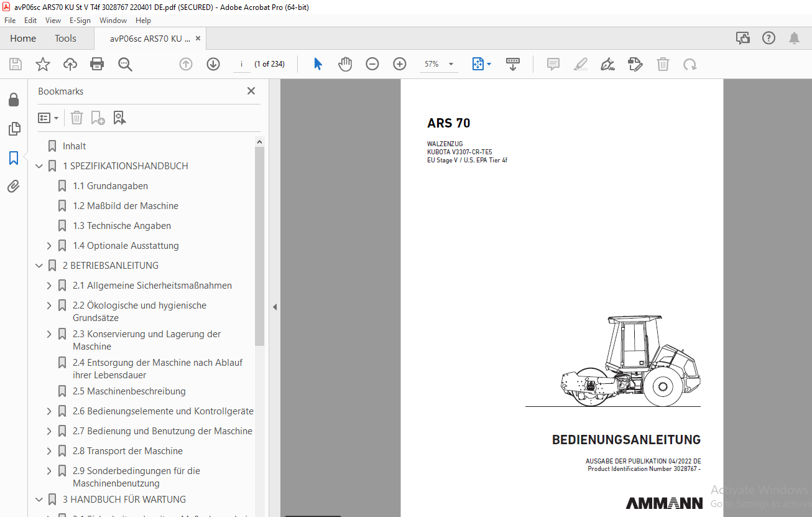Viewport: 812px width, 517px height.
Task: Click the stamp tool icon
Action: click(635, 64)
